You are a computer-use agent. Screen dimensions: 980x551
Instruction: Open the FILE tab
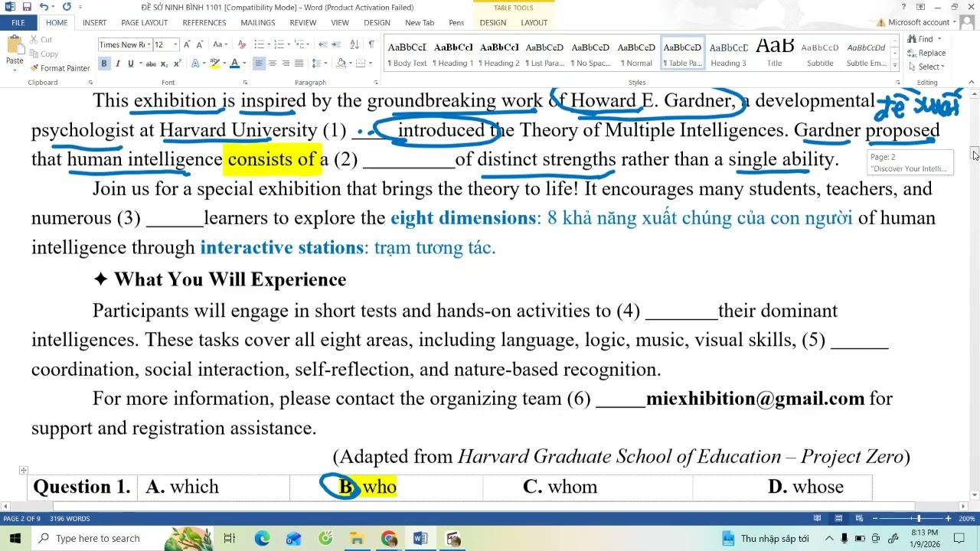[x=18, y=23]
